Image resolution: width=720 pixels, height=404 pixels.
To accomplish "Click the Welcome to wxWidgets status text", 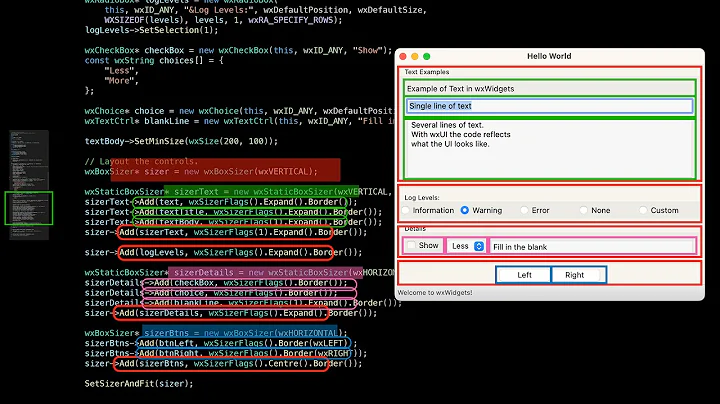I will (434, 292).
